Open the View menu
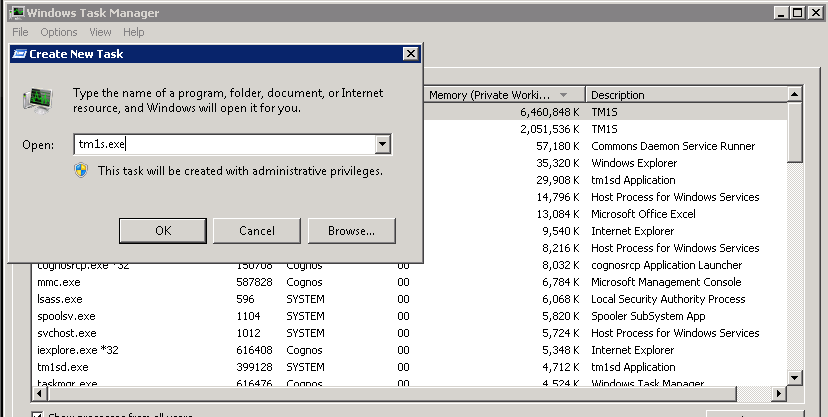Screen dimensions: 828x417 coord(100,32)
